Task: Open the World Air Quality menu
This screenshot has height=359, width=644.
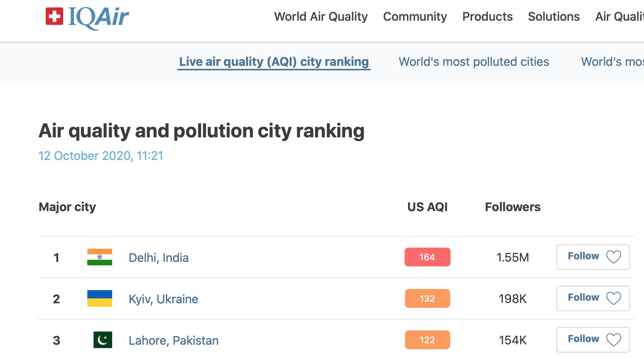Action: click(x=321, y=17)
